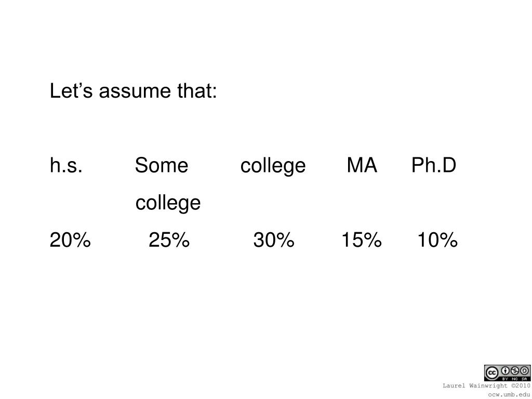Click the 10% value under Ph.D
532x399 pixels.
click(x=437, y=240)
